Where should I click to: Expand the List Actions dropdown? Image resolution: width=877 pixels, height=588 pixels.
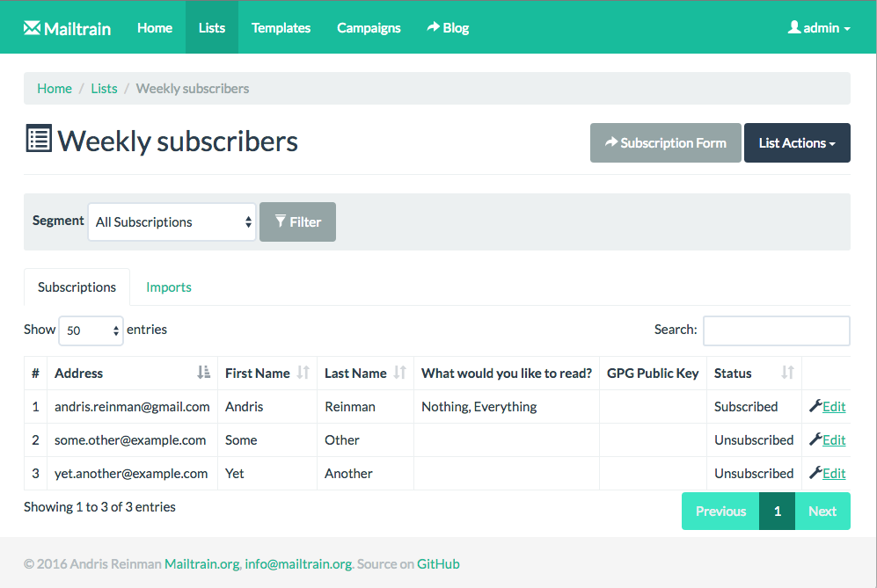[797, 142]
